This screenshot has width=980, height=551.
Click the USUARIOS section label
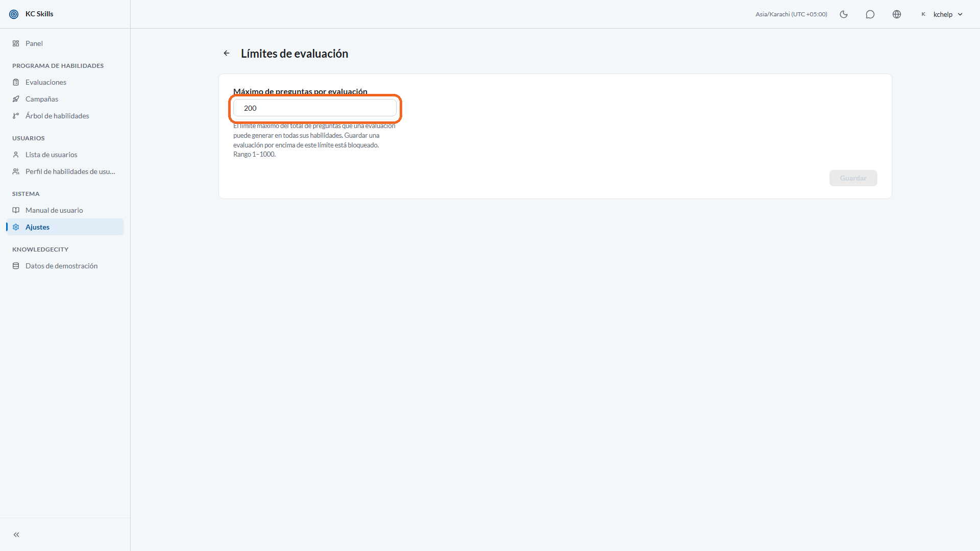tap(29, 138)
